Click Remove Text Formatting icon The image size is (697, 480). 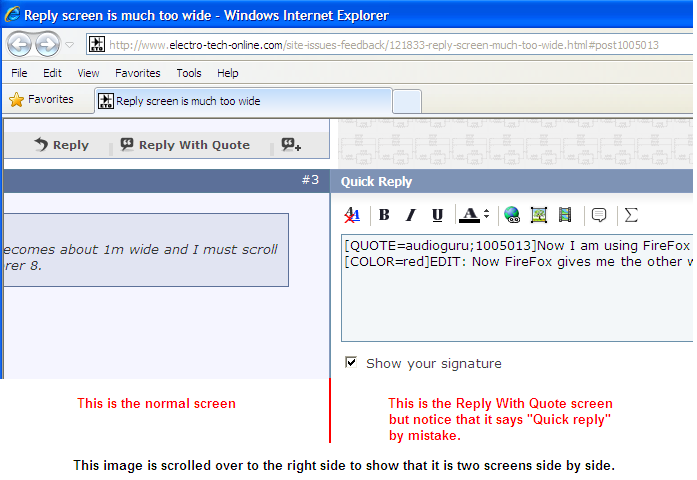[352, 215]
